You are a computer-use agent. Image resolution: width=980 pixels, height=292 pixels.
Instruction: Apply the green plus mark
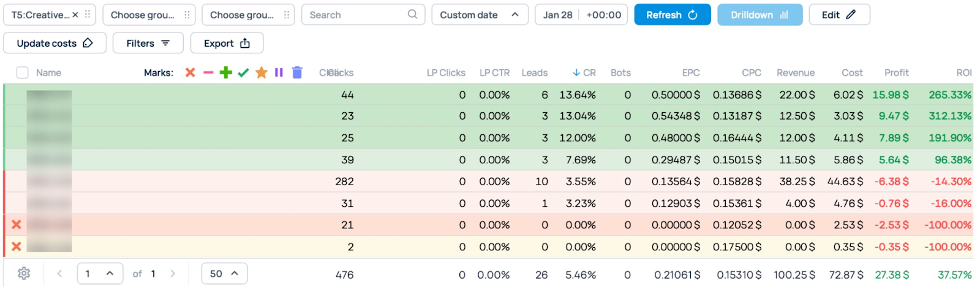(x=225, y=72)
